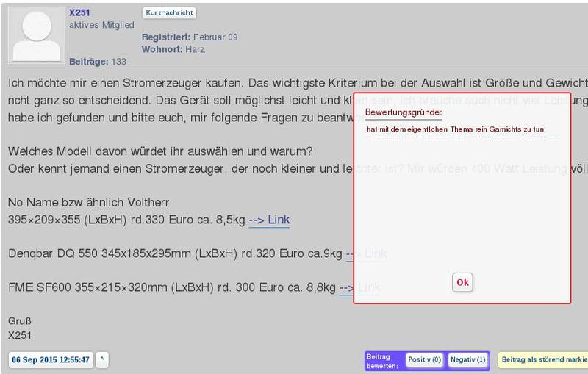Click the 'Beitrag bewerten:' label
The width and height of the screenshot is (588, 374).
tap(382, 362)
